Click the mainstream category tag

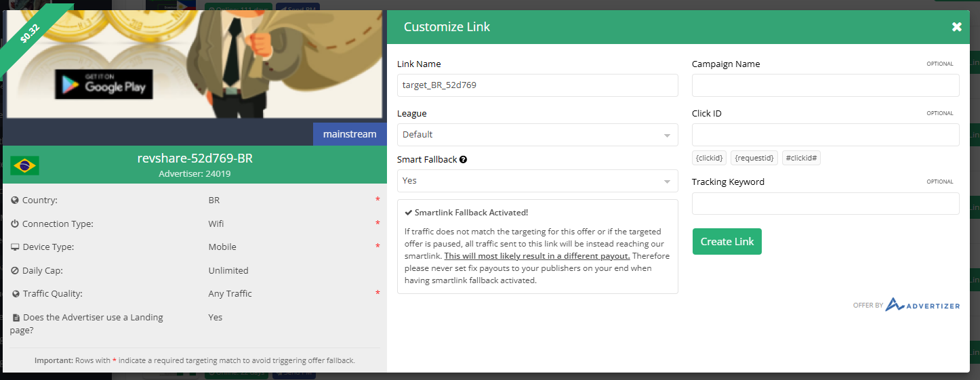coord(349,134)
